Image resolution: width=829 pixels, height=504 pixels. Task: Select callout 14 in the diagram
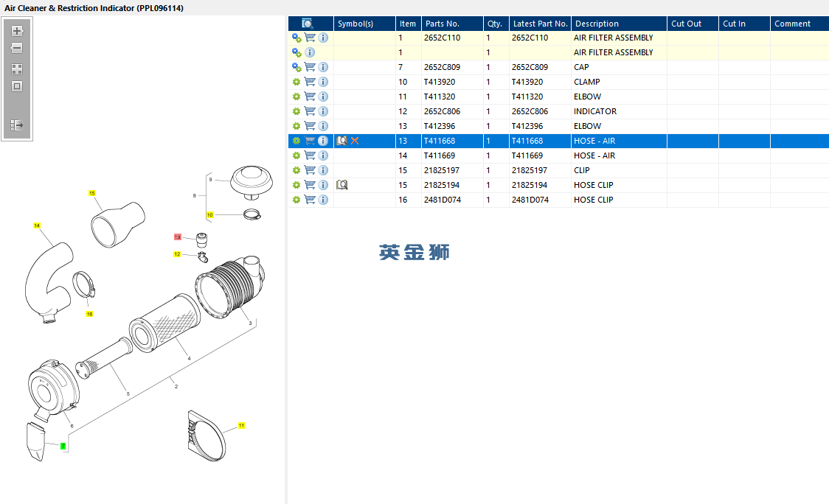click(36, 225)
